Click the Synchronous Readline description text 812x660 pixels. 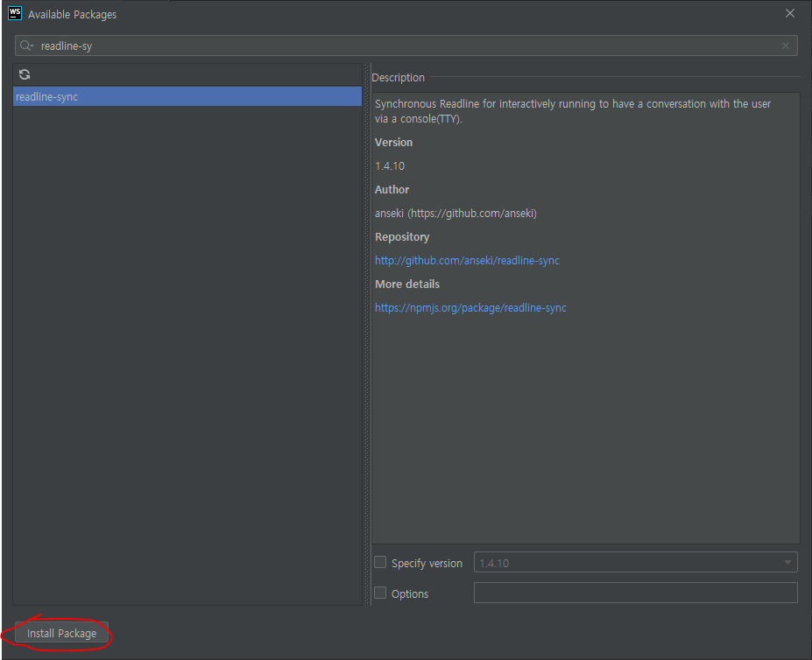[x=573, y=111]
